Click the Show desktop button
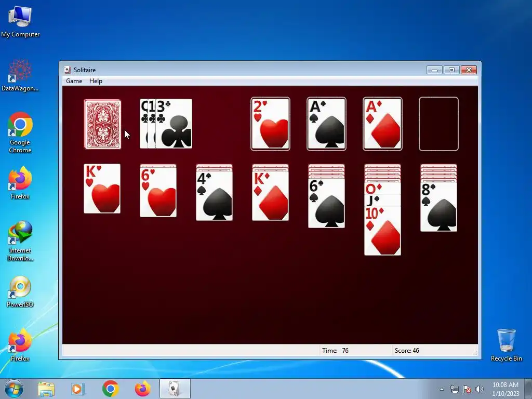The width and height of the screenshot is (532, 399). point(528,389)
